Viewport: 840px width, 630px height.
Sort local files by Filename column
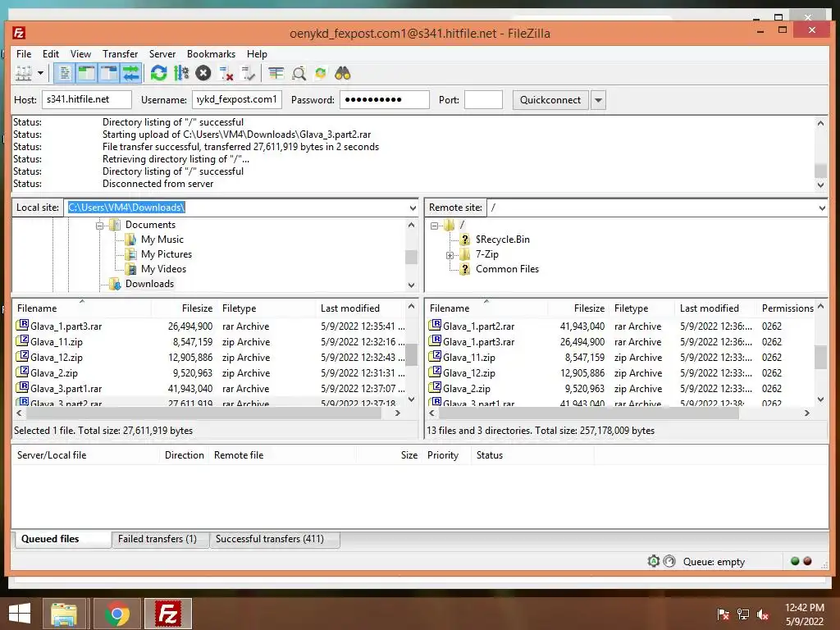[x=81, y=308]
